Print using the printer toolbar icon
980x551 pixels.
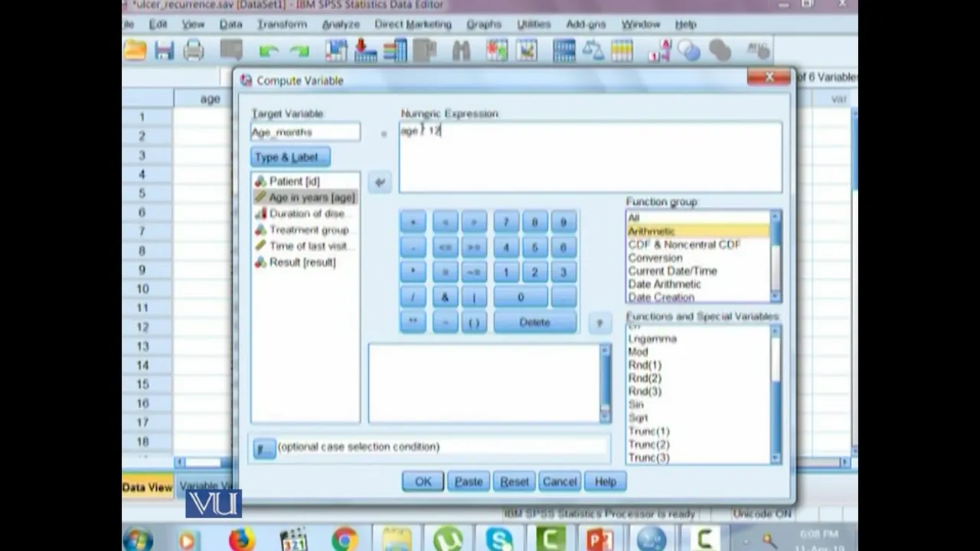pyautogui.click(x=194, y=51)
